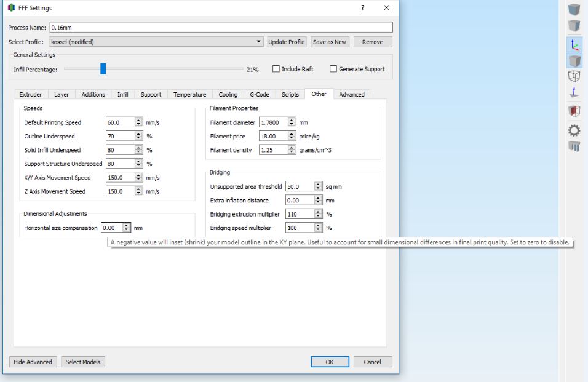The width and height of the screenshot is (588, 382).
Task: Click the question mark help button
Action: coord(363,7)
